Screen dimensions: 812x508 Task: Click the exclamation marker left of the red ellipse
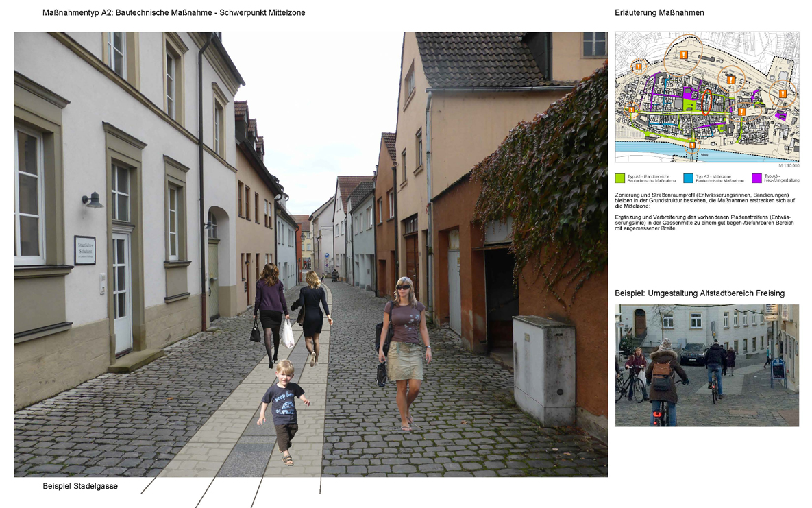coord(633,110)
